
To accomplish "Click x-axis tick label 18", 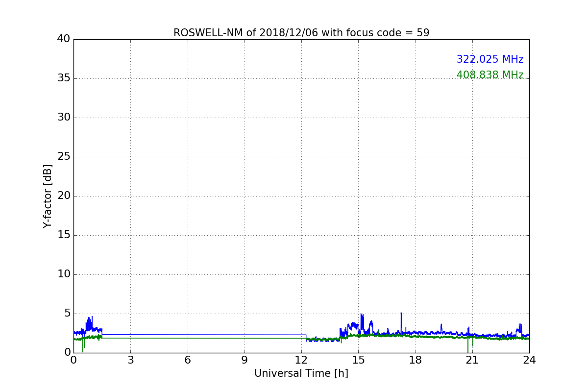I will (x=415, y=360).
